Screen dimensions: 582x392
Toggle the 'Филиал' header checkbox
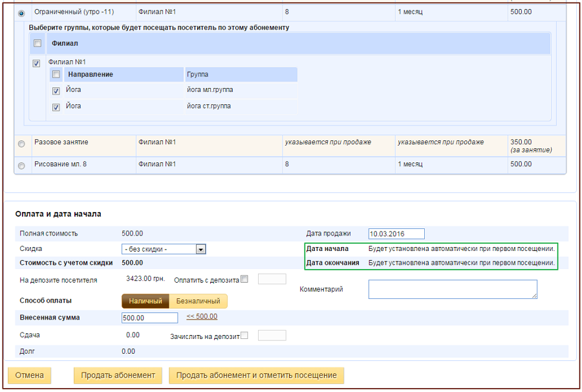coord(38,43)
